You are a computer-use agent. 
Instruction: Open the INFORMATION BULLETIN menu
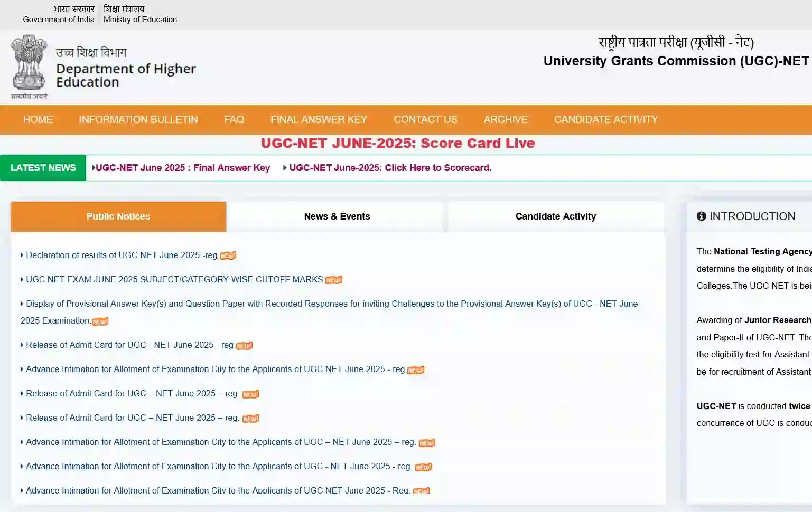138,120
